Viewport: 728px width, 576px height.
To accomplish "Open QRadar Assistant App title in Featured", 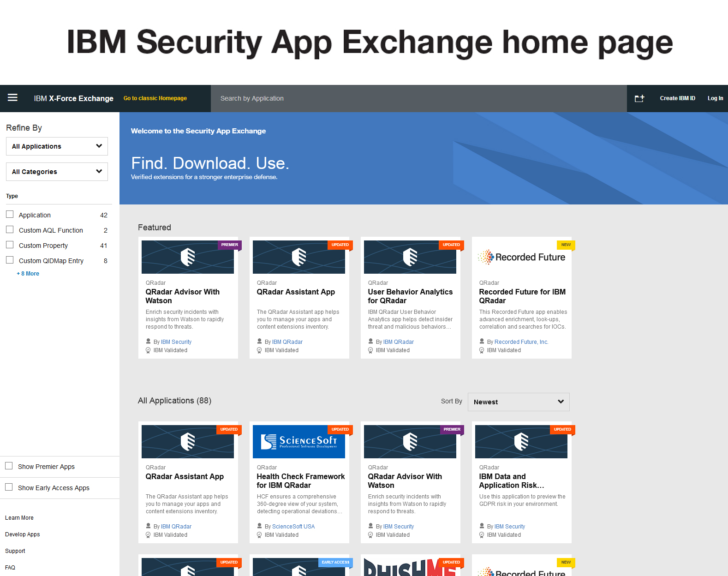I will (x=296, y=292).
